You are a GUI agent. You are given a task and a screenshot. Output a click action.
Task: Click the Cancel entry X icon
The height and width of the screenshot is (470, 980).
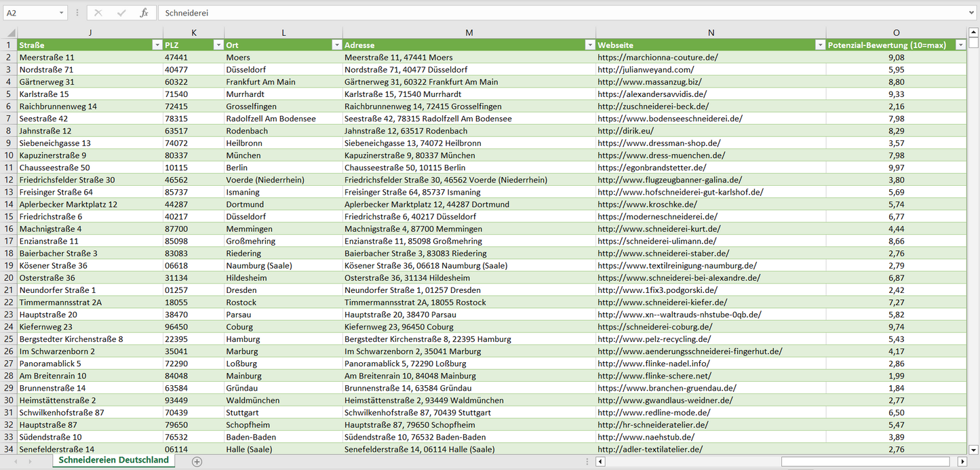coord(98,13)
